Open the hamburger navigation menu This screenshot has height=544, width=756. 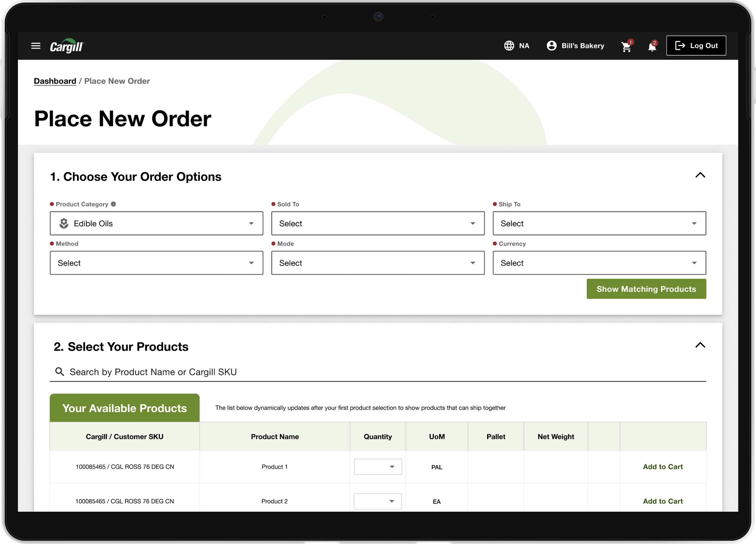pos(36,46)
